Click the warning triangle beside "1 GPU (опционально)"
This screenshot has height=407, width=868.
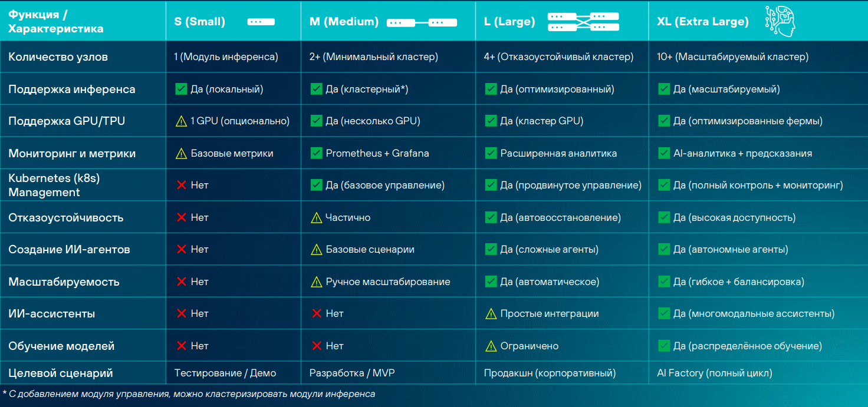pyautogui.click(x=182, y=121)
